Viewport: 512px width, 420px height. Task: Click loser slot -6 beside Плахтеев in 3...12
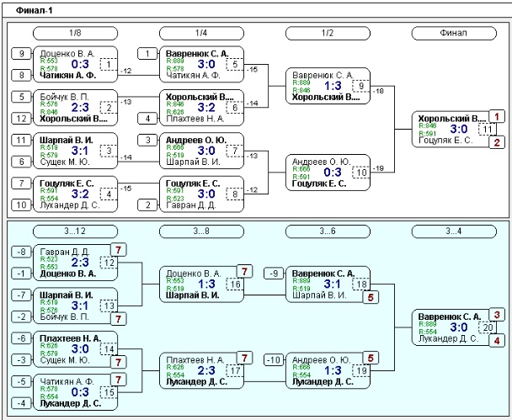[21, 338]
